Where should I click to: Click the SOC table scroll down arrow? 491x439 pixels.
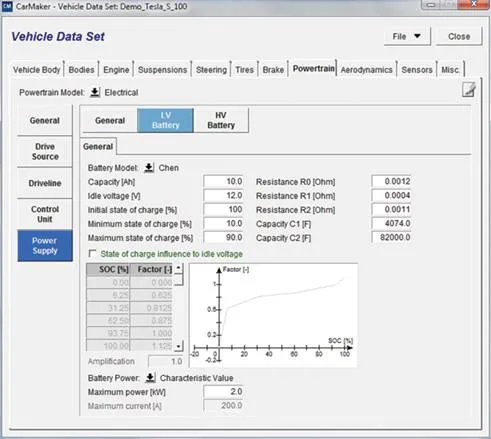point(179,346)
